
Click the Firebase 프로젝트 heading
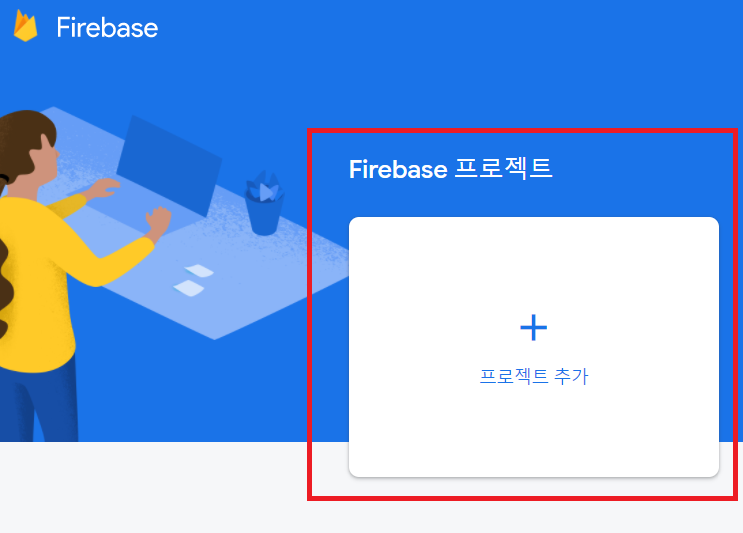451,169
